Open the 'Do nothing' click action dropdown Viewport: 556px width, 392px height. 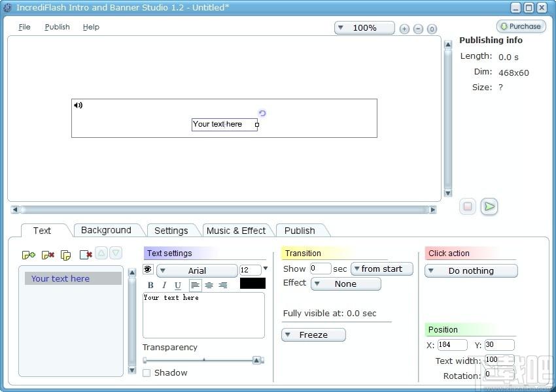(471, 271)
